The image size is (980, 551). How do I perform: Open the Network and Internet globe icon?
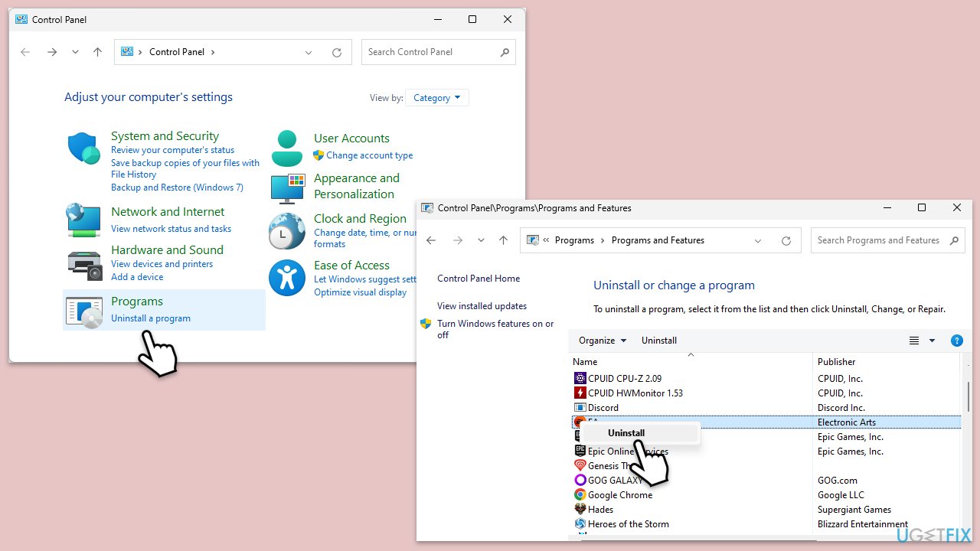coord(83,220)
